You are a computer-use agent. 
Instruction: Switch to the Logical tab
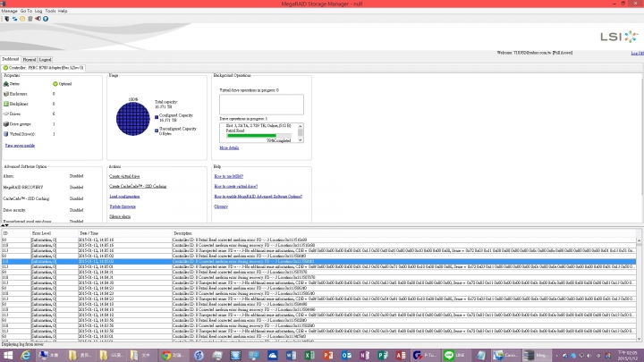tap(46, 60)
